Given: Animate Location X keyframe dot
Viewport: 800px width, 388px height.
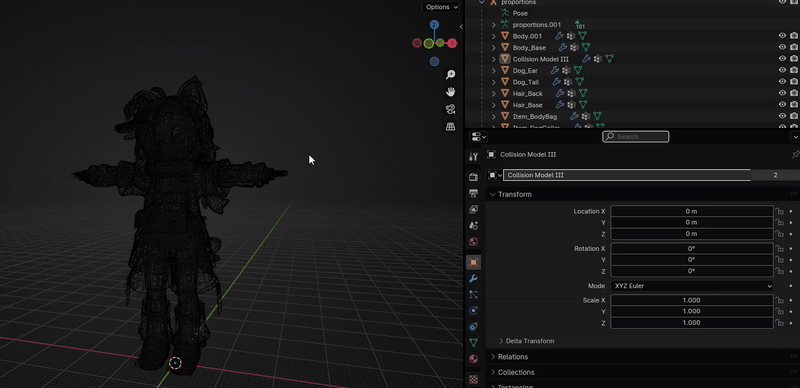Looking at the screenshot, I should pos(791,211).
